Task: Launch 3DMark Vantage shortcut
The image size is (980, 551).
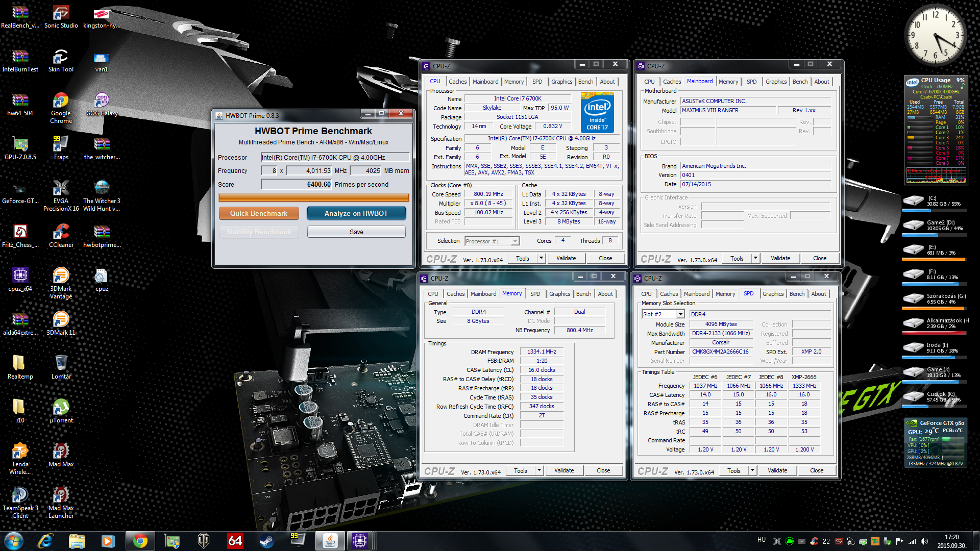Action: coord(61,284)
